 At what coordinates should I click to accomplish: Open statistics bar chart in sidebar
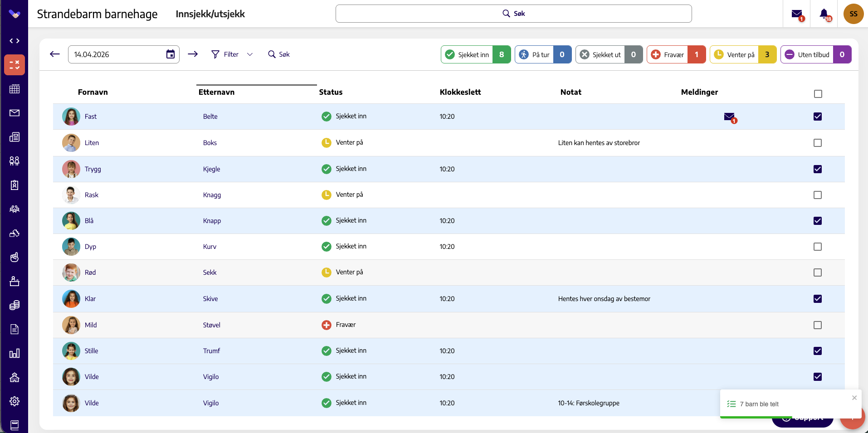point(15,353)
